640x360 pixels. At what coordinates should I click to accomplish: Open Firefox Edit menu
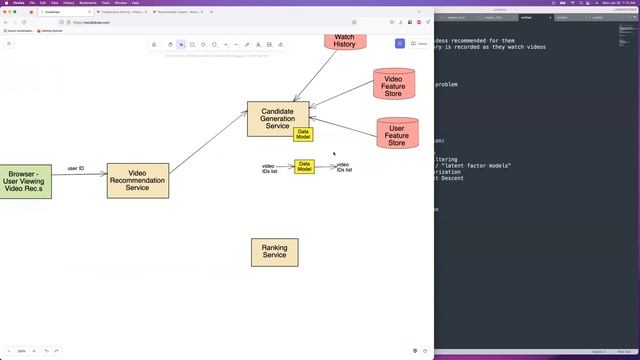[43, 3]
